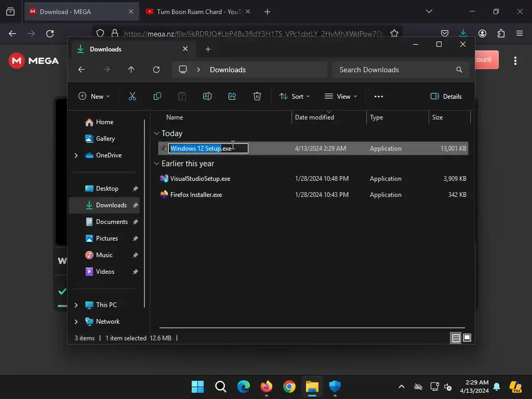Collapse the Today group
532x399 pixels.
pos(156,134)
